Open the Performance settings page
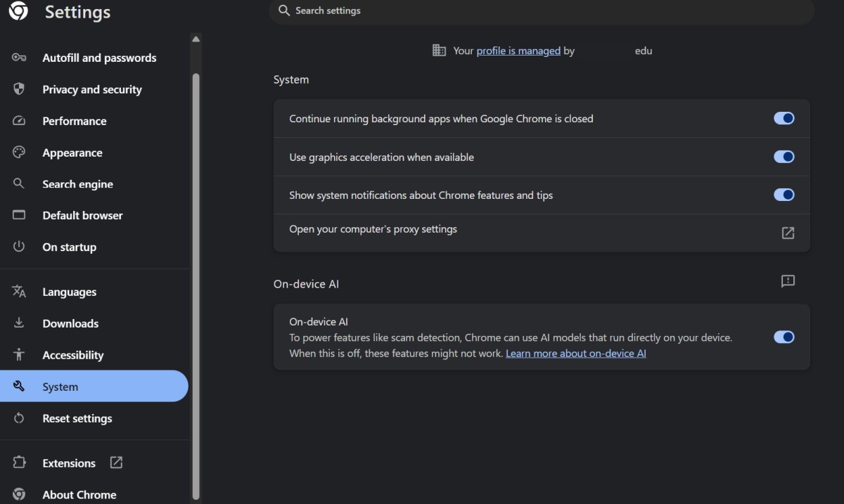The image size is (844, 504). tap(94, 121)
